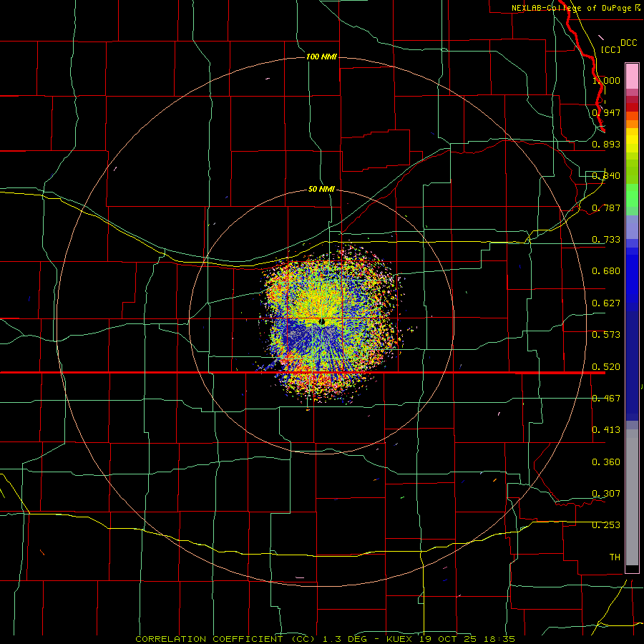
Task: Select the dark navy swatch in the color scale
Action: (x=632, y=361)
